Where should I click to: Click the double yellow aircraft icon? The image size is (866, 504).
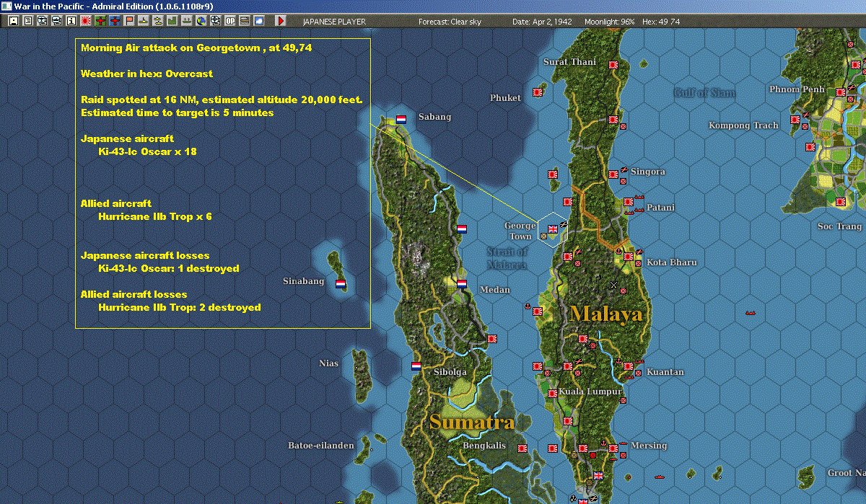pyautogui.click(x=158, y=21)
